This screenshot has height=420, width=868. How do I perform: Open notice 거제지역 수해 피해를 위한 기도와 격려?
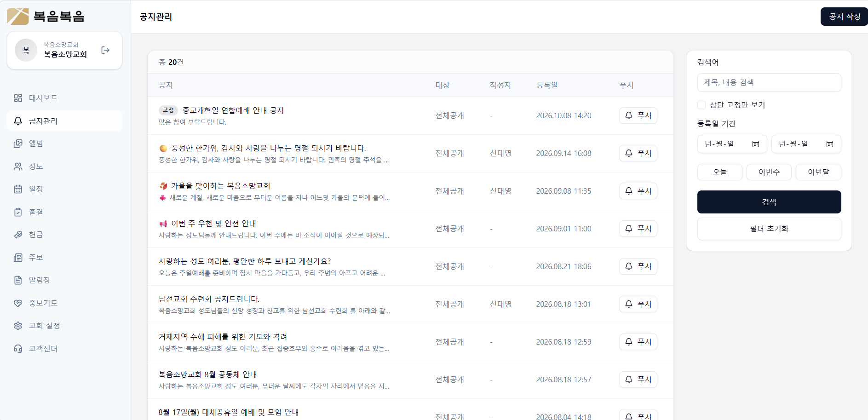tap(223, 337)
